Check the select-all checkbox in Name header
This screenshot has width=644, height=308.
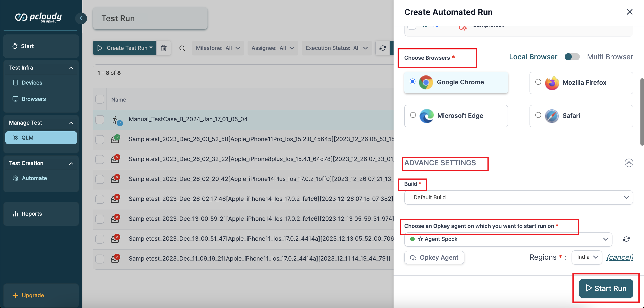click(100, 99)
